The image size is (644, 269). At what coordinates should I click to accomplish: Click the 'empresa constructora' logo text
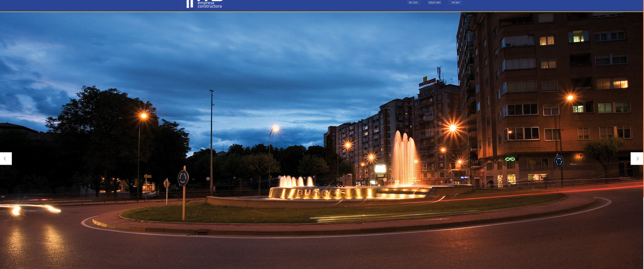[x=210, y=5]
